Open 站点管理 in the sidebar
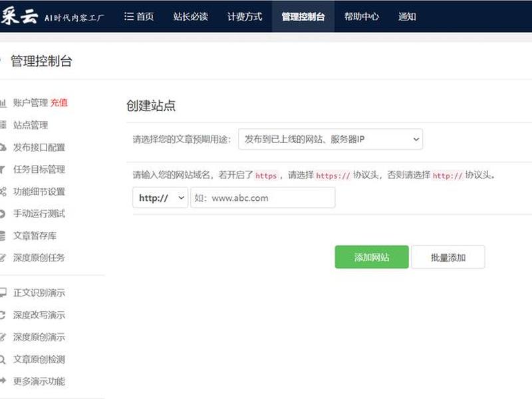Image resolution: width=532 pixels, height=399 pixels. tap(31, 125)
